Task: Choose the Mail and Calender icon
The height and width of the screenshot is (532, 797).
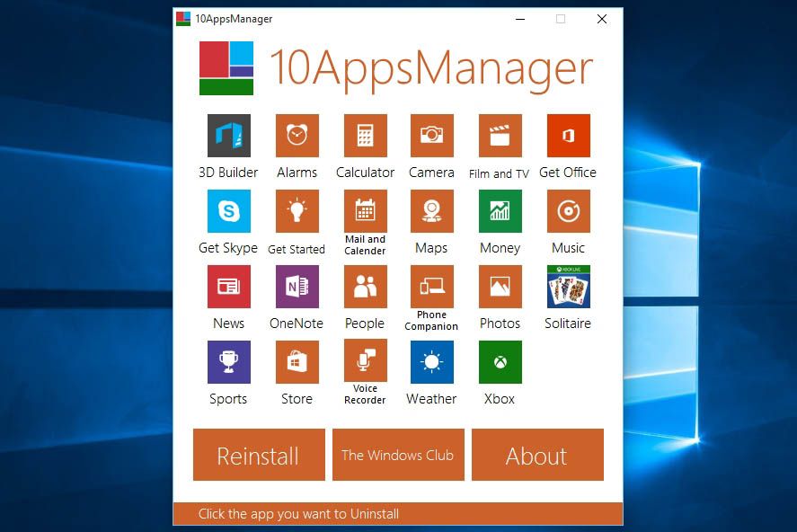Action: pos(365,211)
